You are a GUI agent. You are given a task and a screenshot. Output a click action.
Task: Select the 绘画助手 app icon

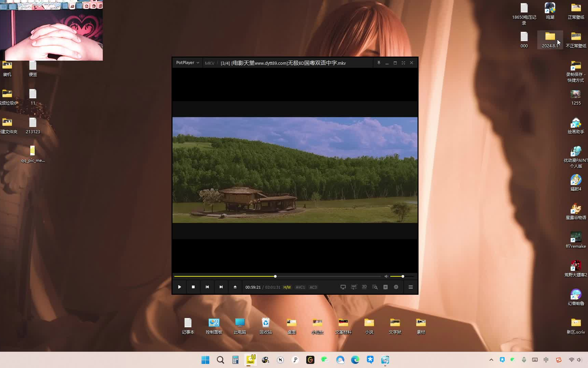click(576, 126)
